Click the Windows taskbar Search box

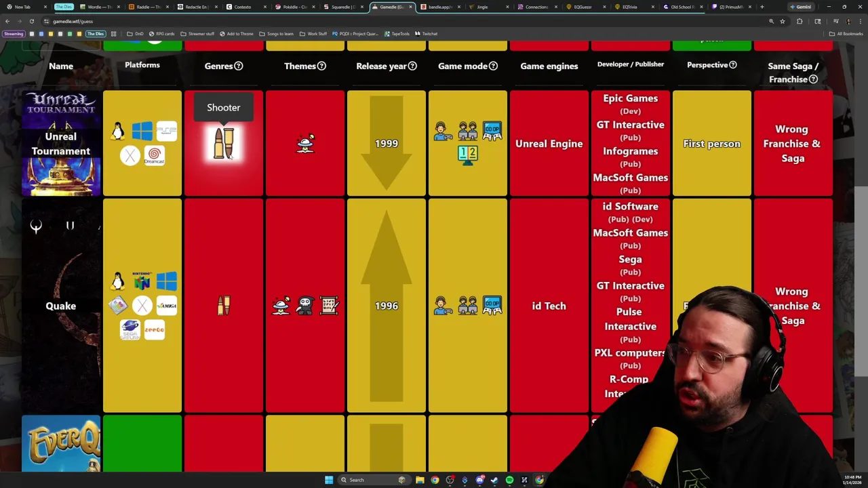373,480
